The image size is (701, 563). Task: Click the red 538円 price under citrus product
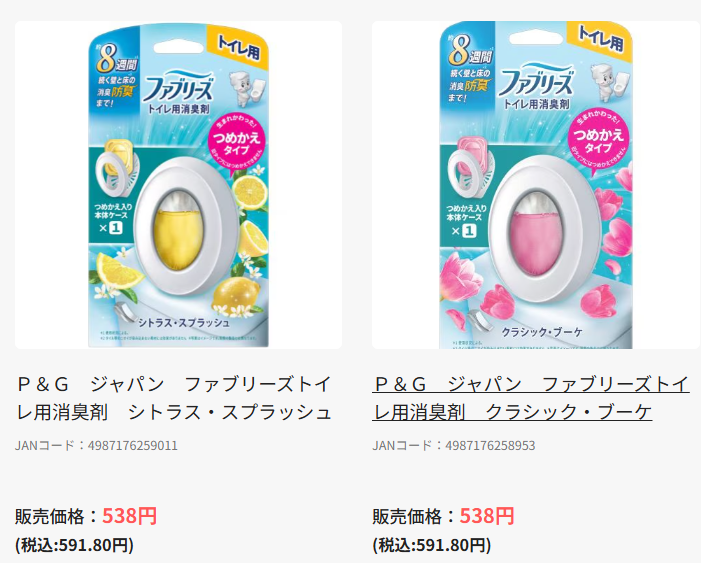[130, 516]
